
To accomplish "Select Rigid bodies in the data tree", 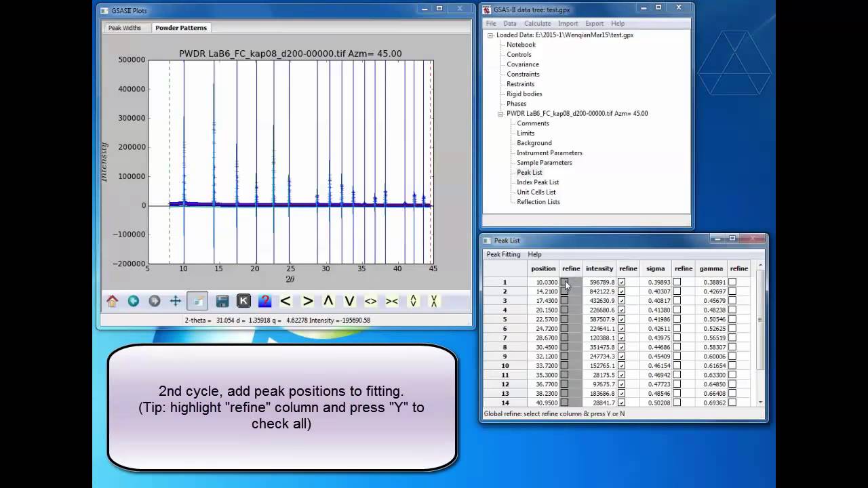I will pos(525,94).
